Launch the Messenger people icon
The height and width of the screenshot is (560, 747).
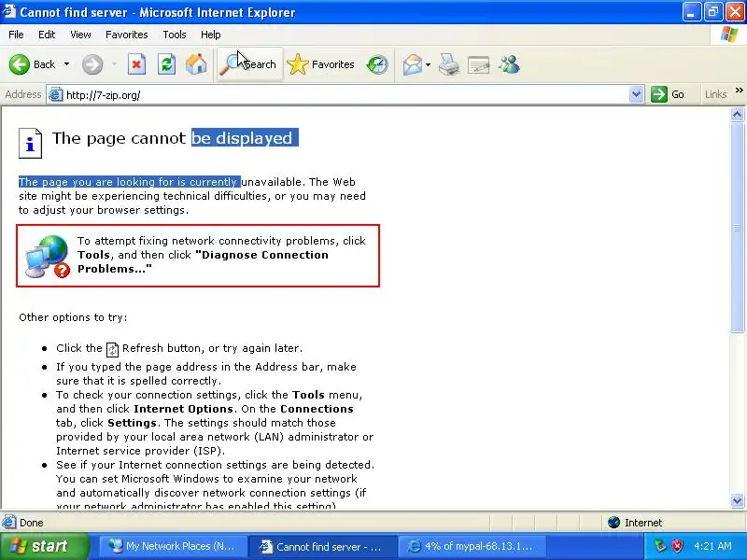tap(509, 64)
